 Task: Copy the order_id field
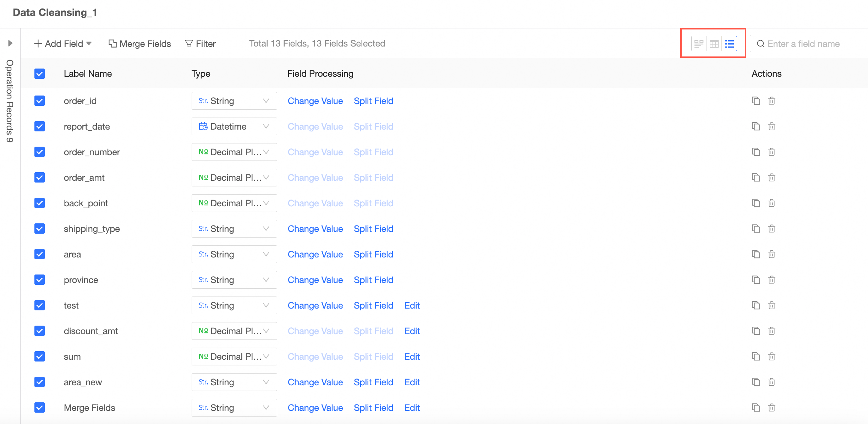pos(756,101)
